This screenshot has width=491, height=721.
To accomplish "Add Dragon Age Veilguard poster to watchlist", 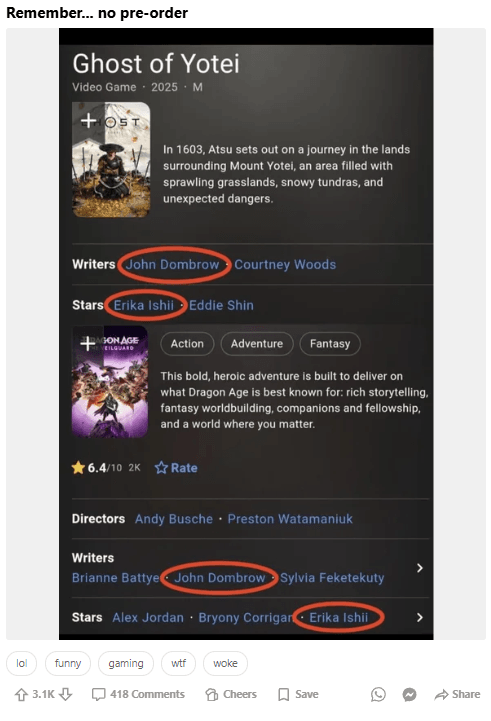I will tap(88, 343).
